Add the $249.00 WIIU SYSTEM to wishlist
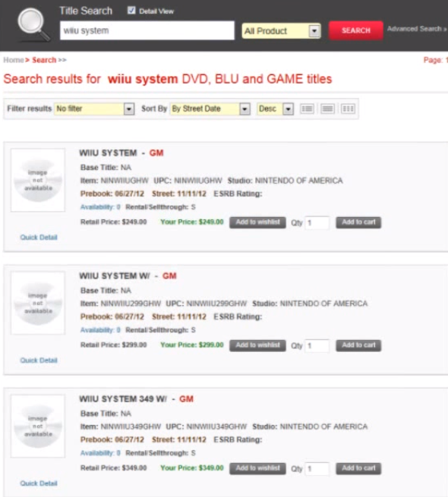This screenshot has height=497, width=448. [257, 222]
